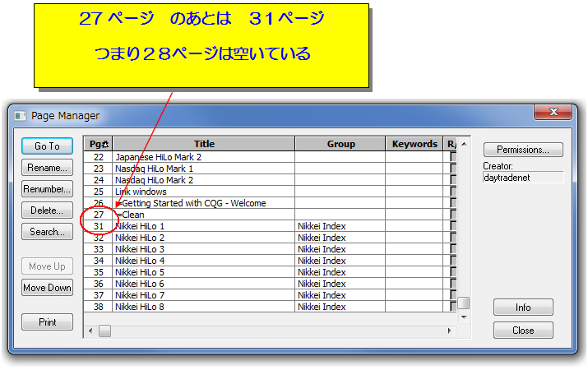Click the Print button

[47, 322]
